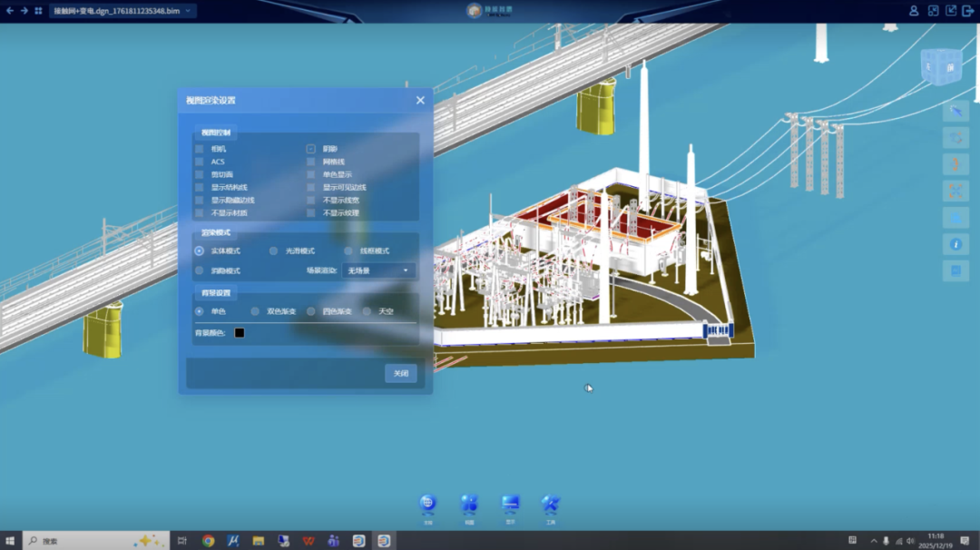Open Teams from the taskbar
Image resolution: width=980 pixels, height=550 pixels.
pyautogui.click(x=333, y=541)
